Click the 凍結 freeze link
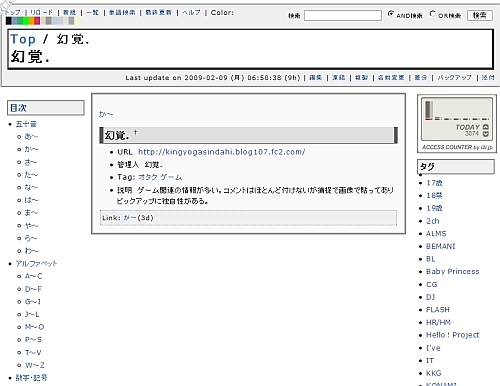This screenshot has width=500, height=386. pyautogui.click(x=339, y=77)
